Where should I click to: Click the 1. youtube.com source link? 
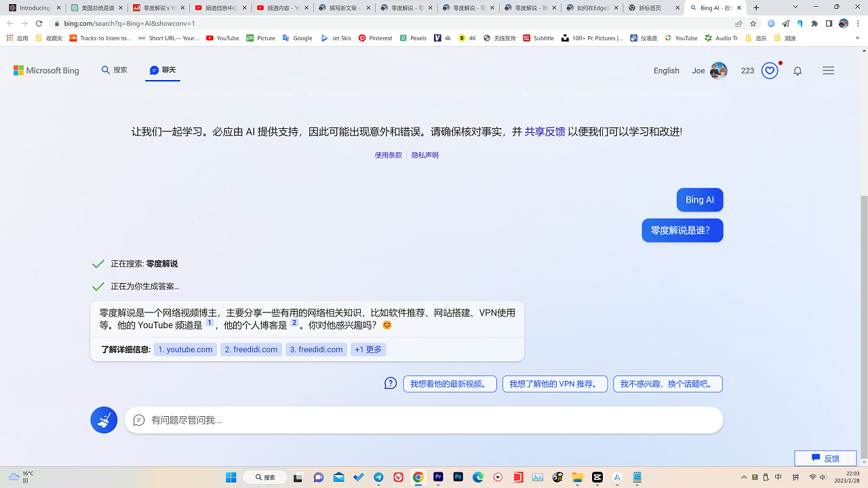tap(185, 350)
